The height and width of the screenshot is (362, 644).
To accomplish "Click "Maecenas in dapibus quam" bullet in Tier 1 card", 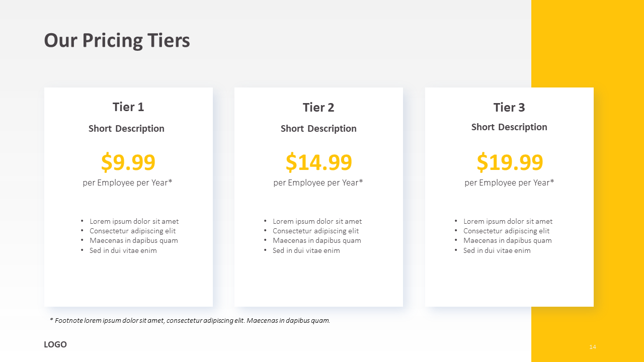I will tap(134, 240).
